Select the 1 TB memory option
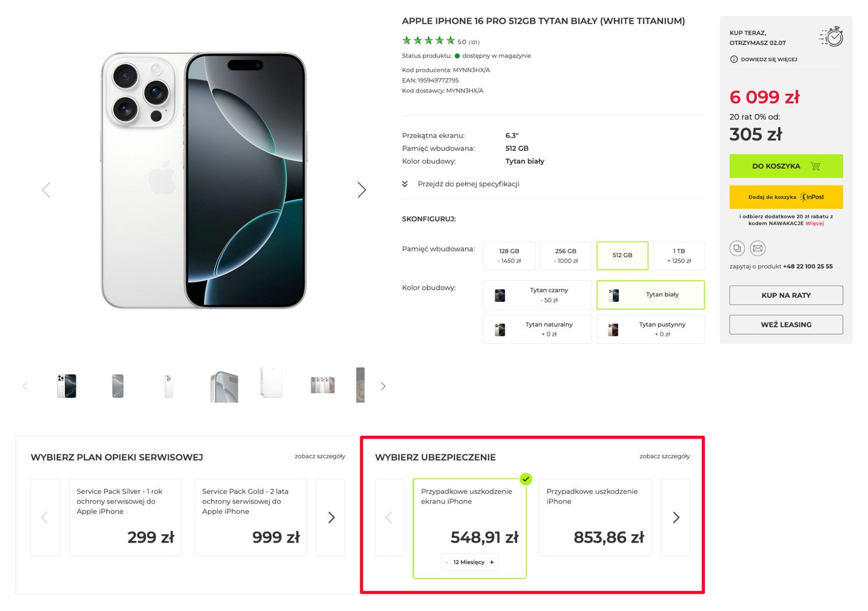The image size is (868, 611). click(x=679, y=256)
